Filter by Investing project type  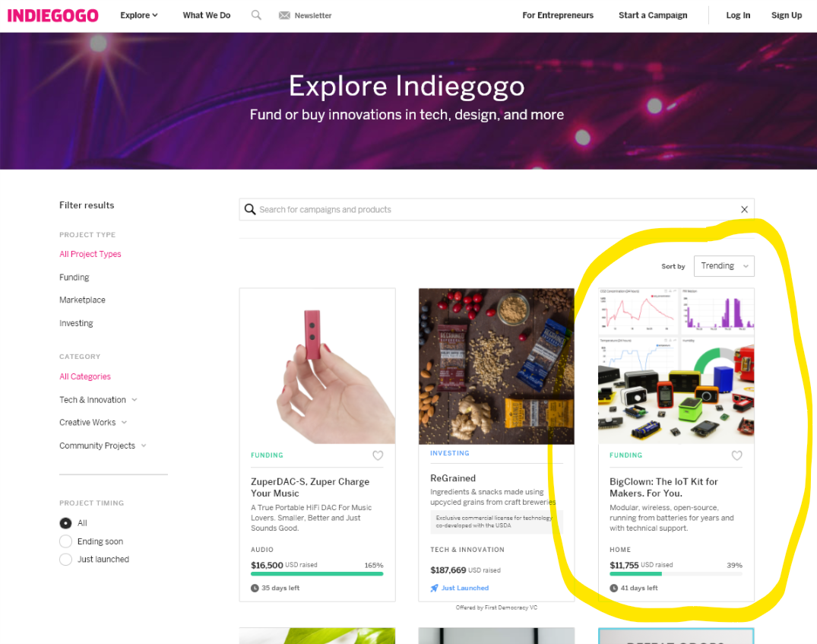pyautogui.click(x=76, y=323)
